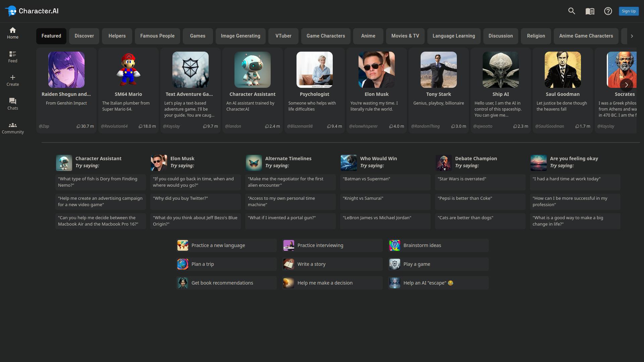Open the Ship AI avatar
This screenshot has height=362, width=644.
501,70
